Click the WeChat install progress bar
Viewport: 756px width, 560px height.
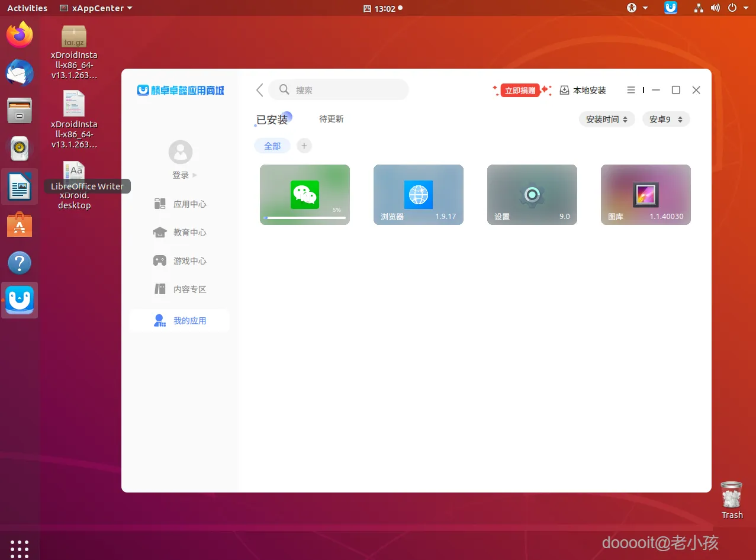click(305, 218)
